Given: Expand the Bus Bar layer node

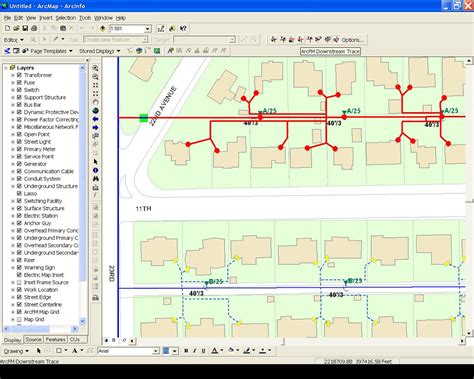Looking at the screenshot, I should 13,105.
